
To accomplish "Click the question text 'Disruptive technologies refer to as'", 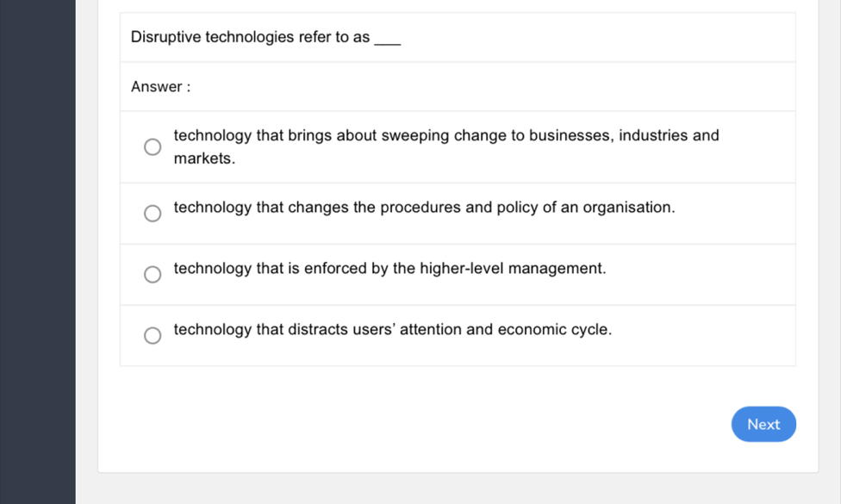I will (x=250, y=37).
